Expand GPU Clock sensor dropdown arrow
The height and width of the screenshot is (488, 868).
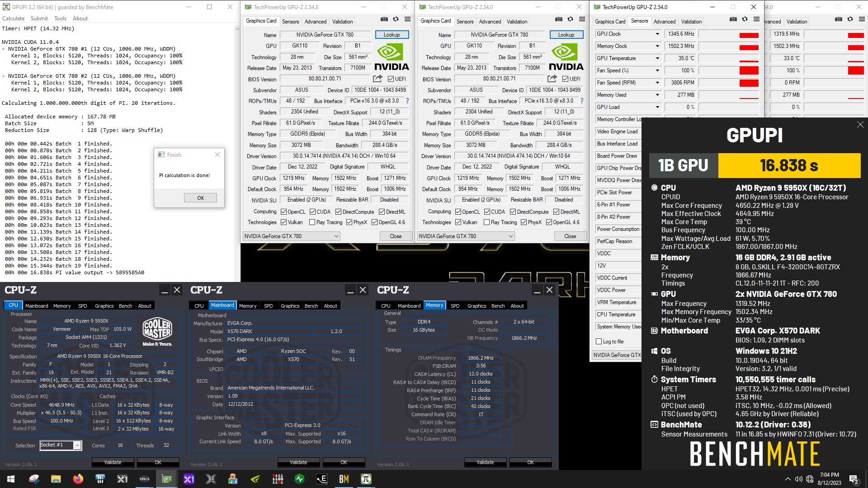tap(657, 34)
